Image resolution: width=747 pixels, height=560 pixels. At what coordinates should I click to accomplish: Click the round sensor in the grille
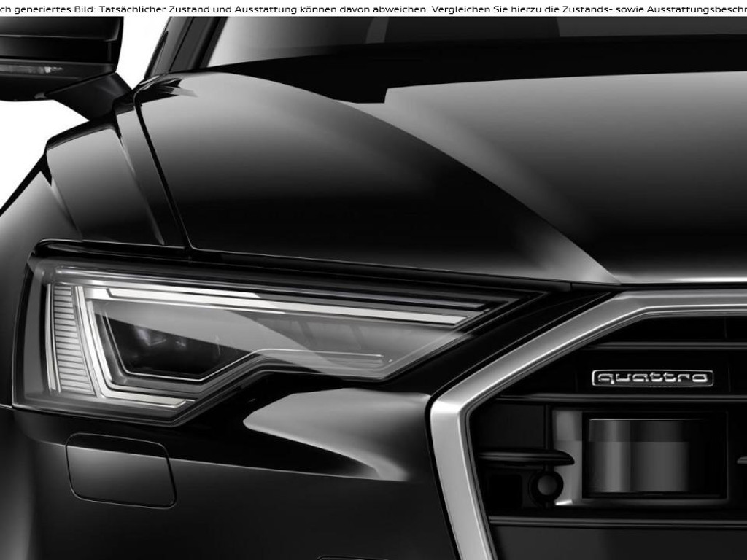(544, 483)
